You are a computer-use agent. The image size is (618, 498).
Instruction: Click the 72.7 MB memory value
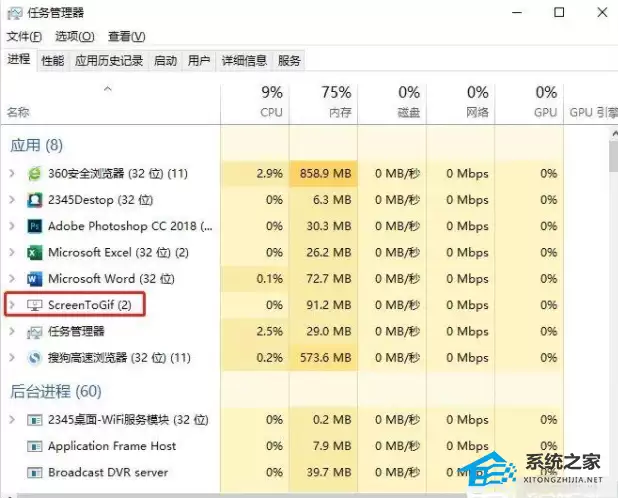329,279
